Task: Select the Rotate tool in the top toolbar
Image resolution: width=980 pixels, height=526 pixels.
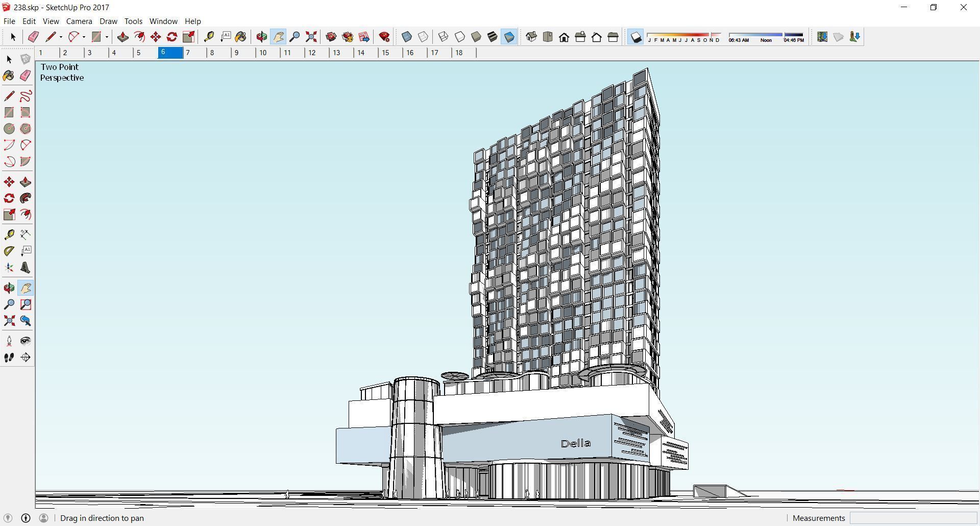Action: coord(172,37)
